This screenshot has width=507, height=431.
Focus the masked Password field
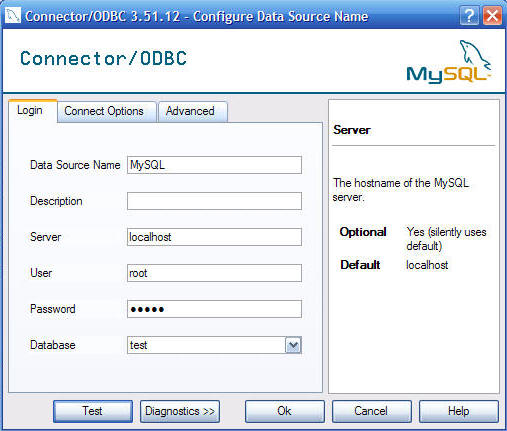[214, 309]
